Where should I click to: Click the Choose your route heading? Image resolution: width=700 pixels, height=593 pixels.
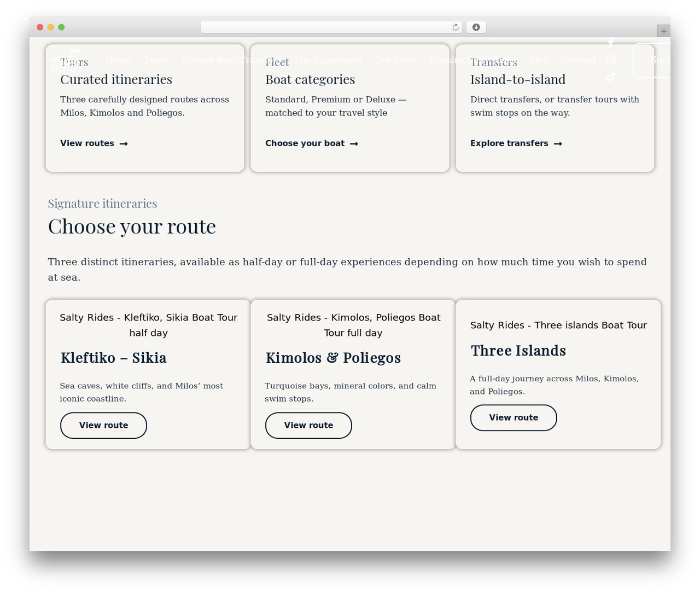[132, 226]
